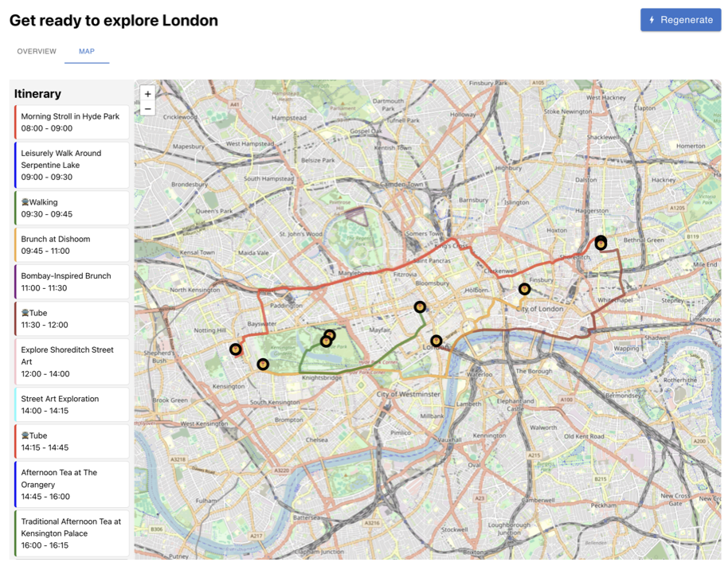The height and width of the screenshot is (570, 728).
Task: Open Explore Shoreditch Street Art item
Action: (72, 361)
